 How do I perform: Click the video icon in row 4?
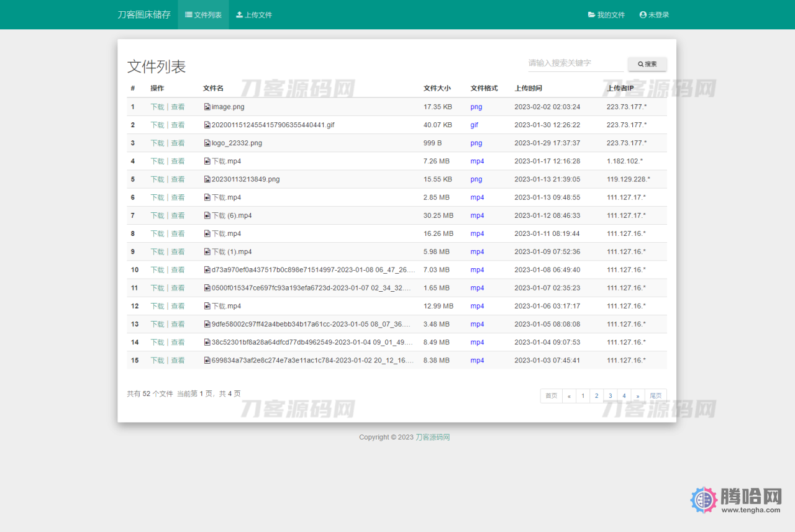(x=207, y=161)
